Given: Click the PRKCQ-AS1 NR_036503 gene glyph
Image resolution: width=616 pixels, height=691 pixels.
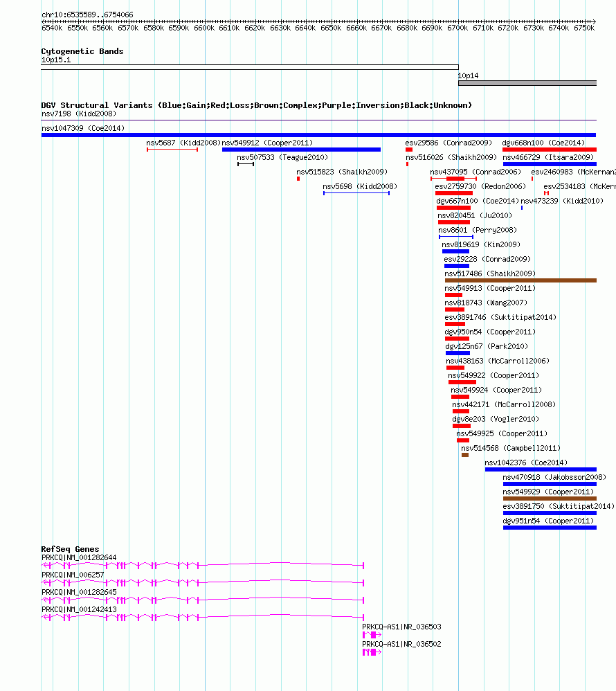Looking at the screenshot, I should pyautogui.click(x=372, y=635).
